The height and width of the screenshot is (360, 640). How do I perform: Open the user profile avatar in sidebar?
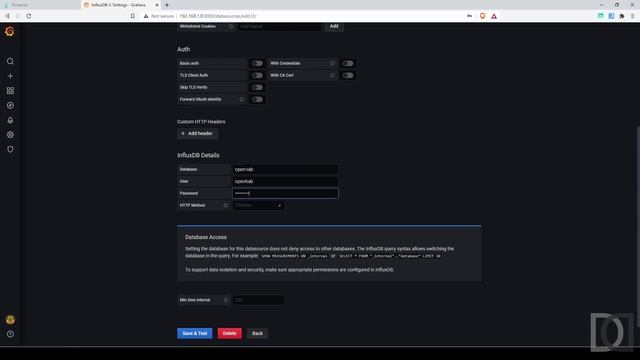[10, 320]
